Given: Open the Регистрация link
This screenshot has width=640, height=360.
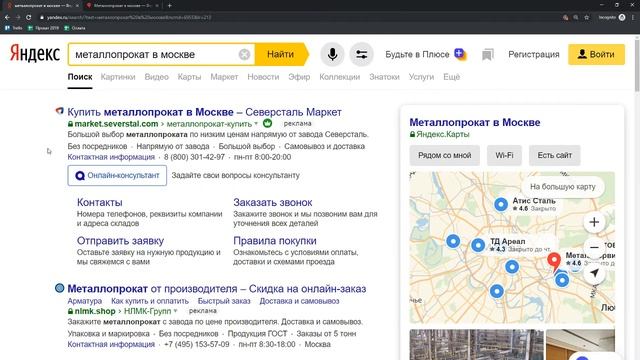Looking at the screenshot, I should click(533, 54).
